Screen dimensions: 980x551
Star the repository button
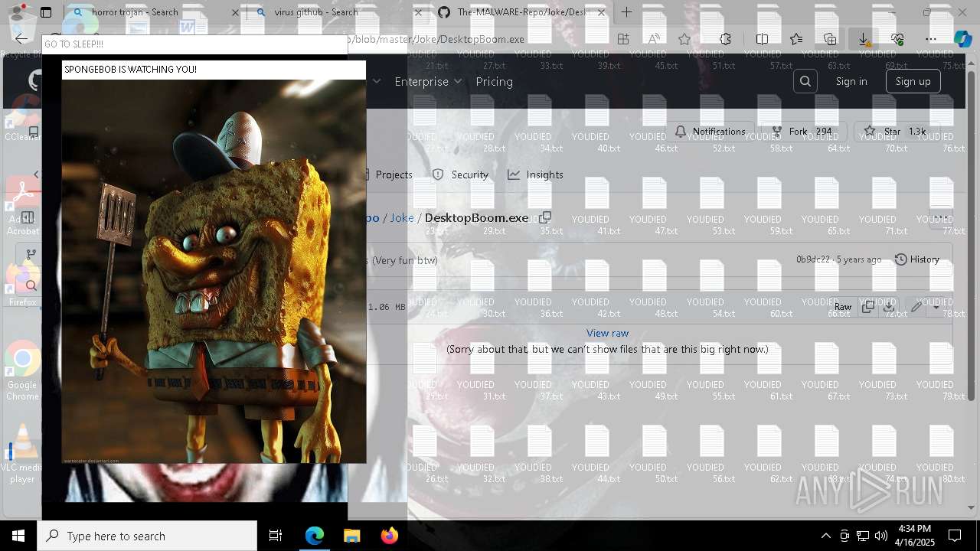click(x=895, y=132)
